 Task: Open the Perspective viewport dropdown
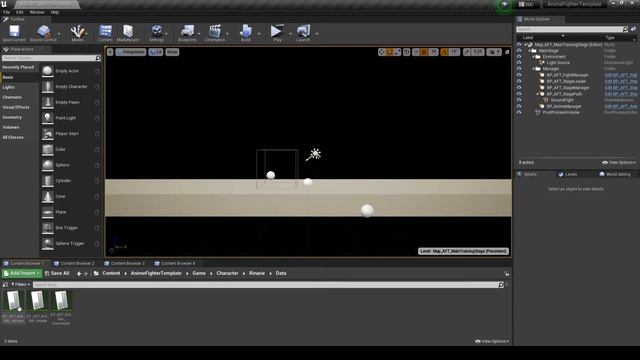point(131,52)
